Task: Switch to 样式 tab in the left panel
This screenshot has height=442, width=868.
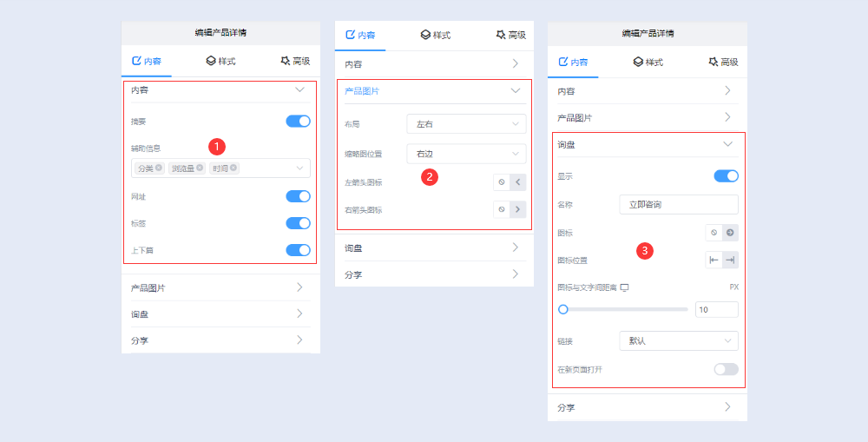Action: 220,62
